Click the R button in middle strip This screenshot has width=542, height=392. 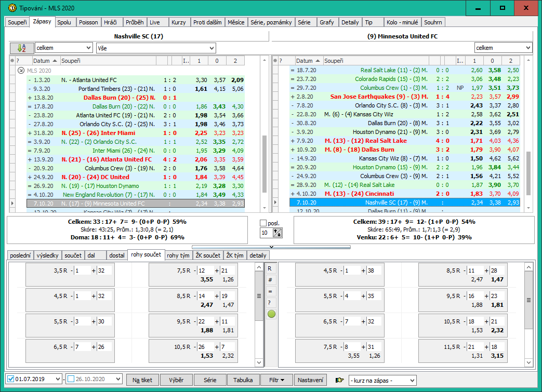(x=271, y=269)
